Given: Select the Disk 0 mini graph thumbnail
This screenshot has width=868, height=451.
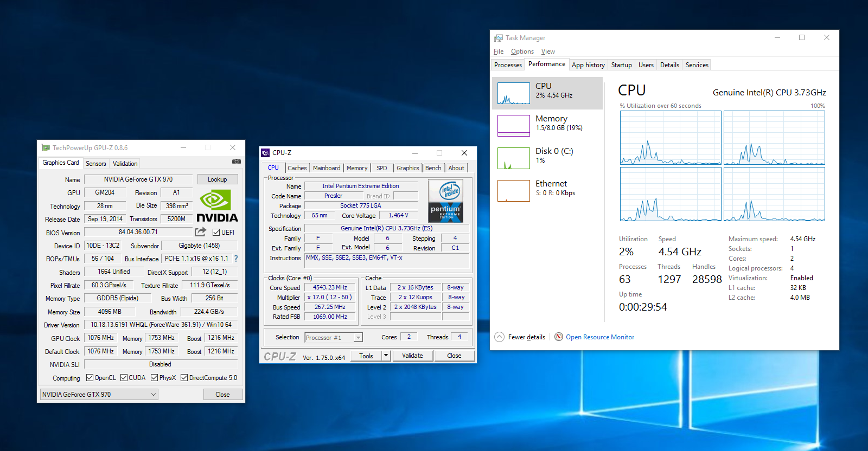Looking at the screenshot, I should pos(514,158).
